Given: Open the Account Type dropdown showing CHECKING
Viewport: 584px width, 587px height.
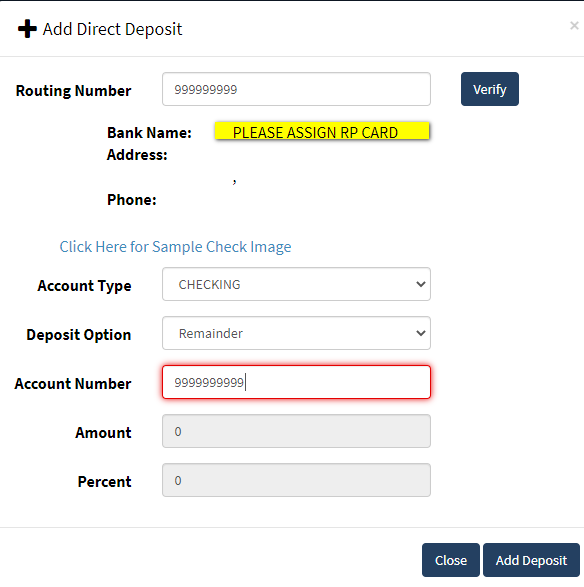Looking at the screenshot, I should 296,284.
